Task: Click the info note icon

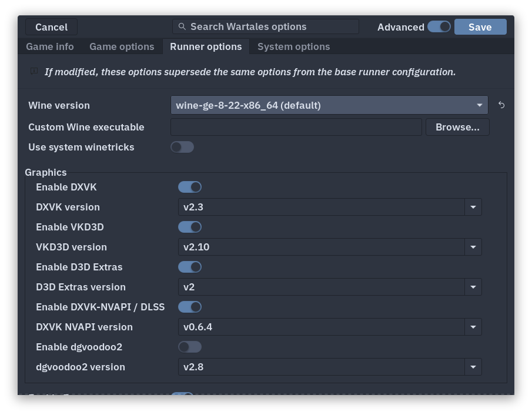Action: (34, 72)
